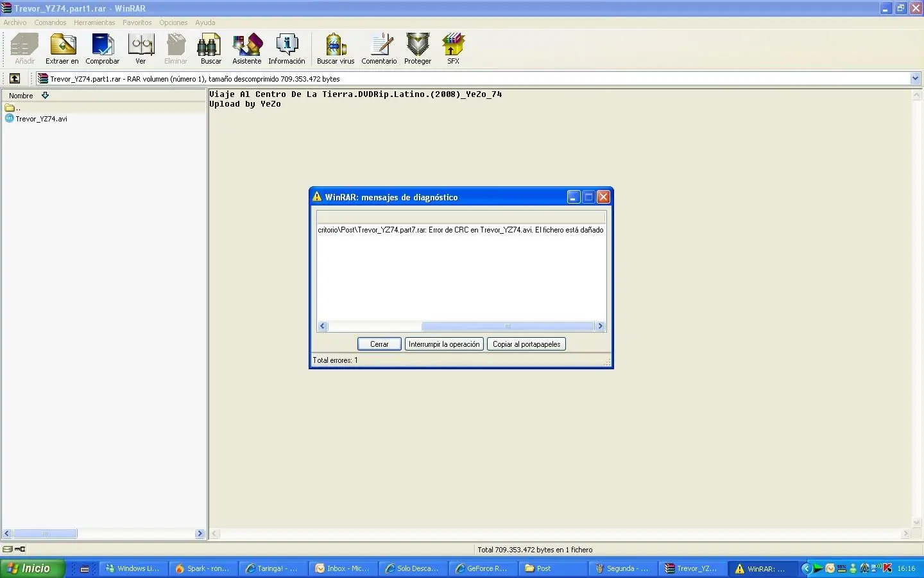
Task: Open the Inicio start menu
Action: point(33,568)
